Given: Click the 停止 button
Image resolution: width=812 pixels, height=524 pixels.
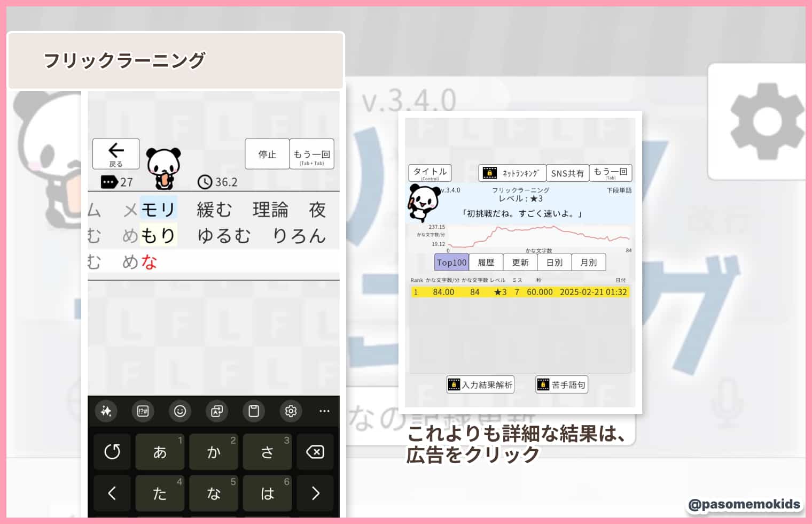Looking at the screenshot, I should 267,154.
